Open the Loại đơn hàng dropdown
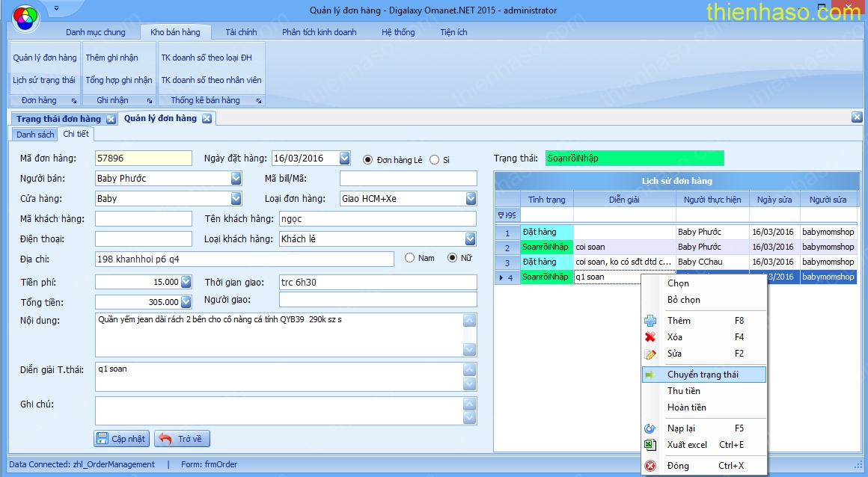 pos(471,199)
